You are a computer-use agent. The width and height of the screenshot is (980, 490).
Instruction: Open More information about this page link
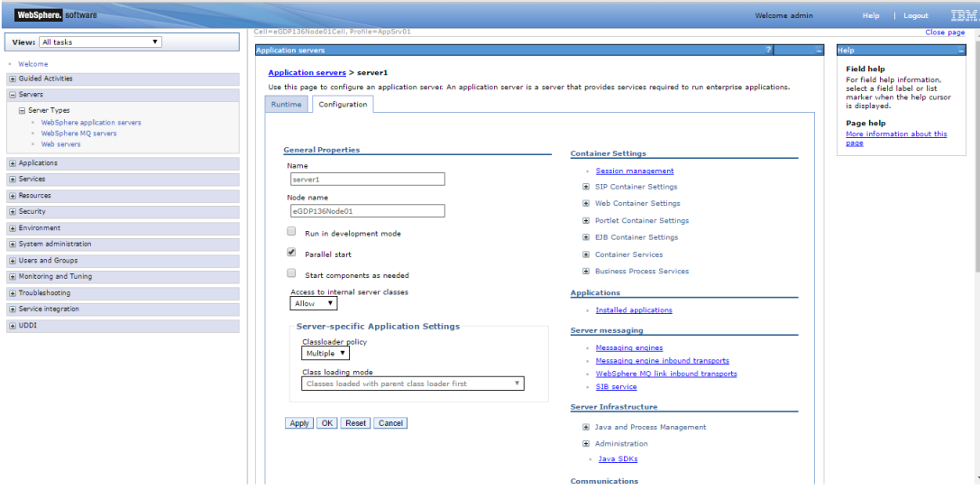coord(896,138)
